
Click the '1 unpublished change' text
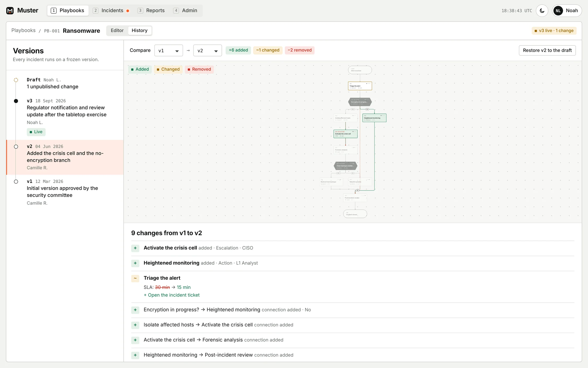click(x=52, y=87)
